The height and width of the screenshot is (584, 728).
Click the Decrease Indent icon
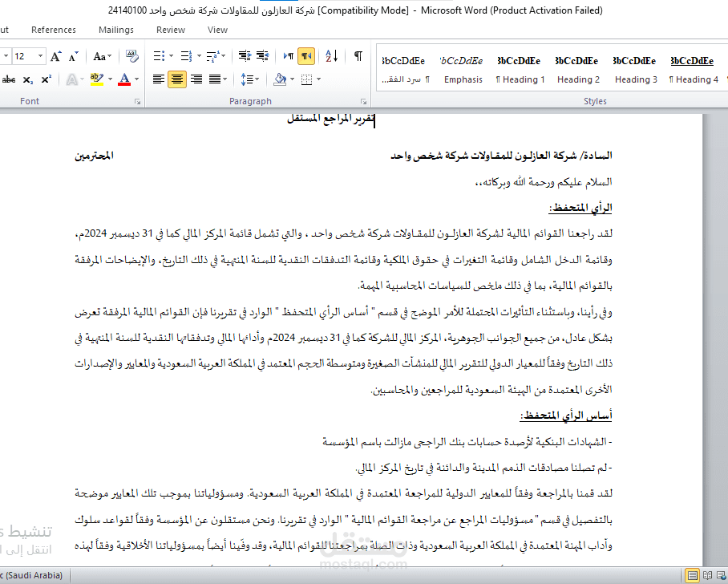[x=245, y=56]
